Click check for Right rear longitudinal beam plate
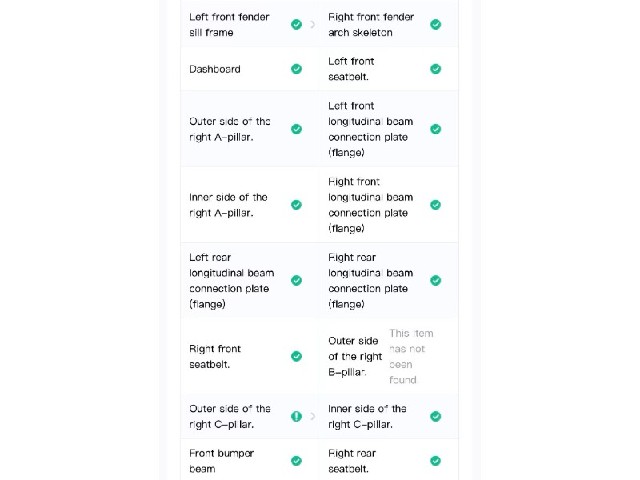Viewport: 640px width, 480px height. pyautogui.click(x=436, y=280)
